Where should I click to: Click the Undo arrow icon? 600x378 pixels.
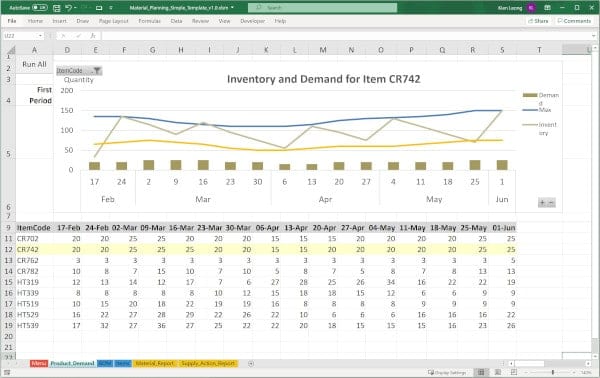click(68, 8)
